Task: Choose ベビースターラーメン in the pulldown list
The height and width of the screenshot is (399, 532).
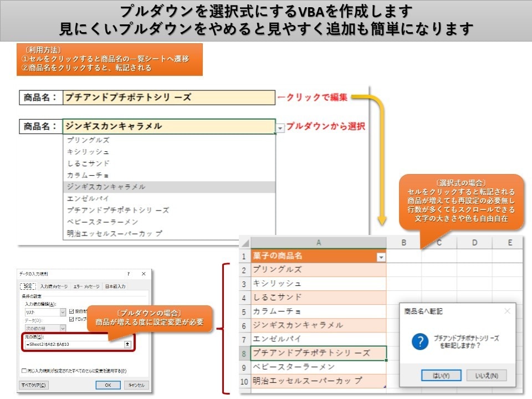Action: tap(169, 222)
